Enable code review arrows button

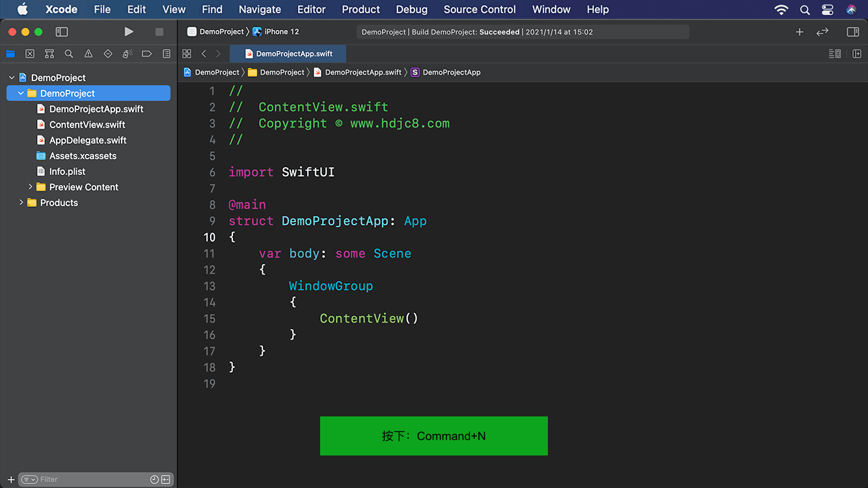(822, 32)
